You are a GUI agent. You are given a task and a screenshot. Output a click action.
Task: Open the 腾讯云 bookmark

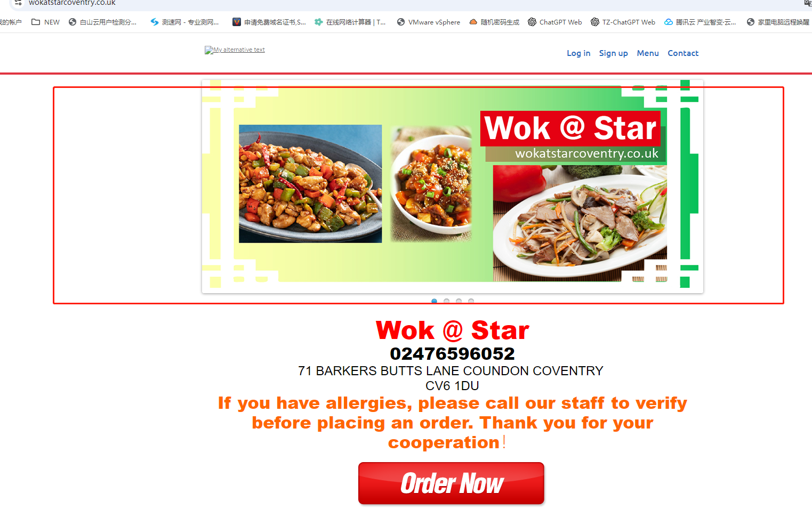700,22
